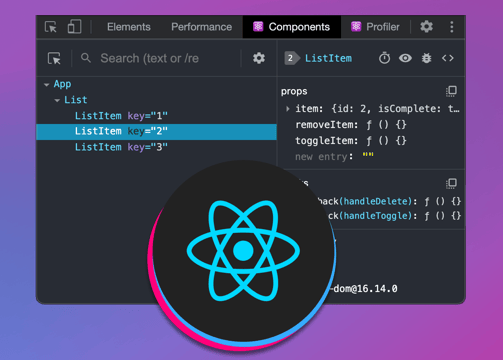The image size is (503, 360).
Task: Click the search magnifier icon
Action: (x=86, y=58)
